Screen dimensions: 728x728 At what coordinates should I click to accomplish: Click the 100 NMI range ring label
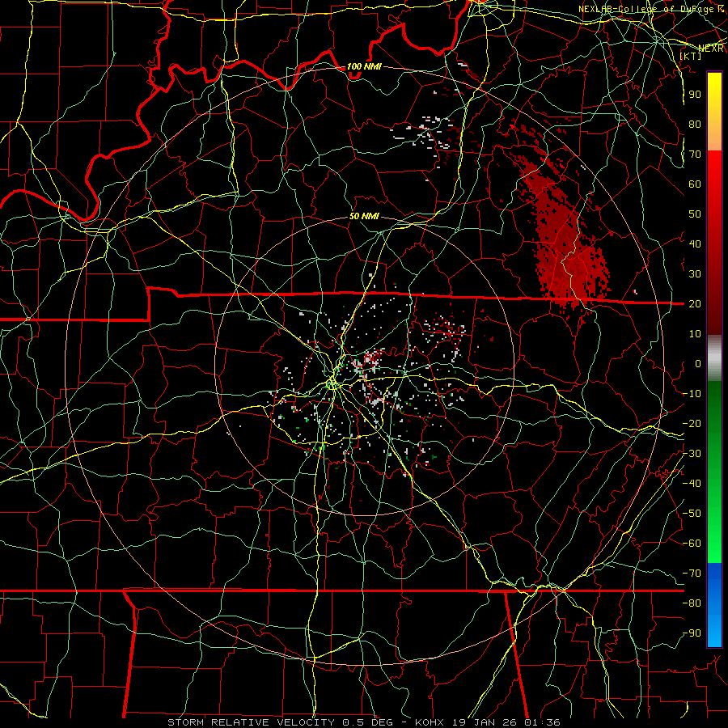click(x=364, y=66)
